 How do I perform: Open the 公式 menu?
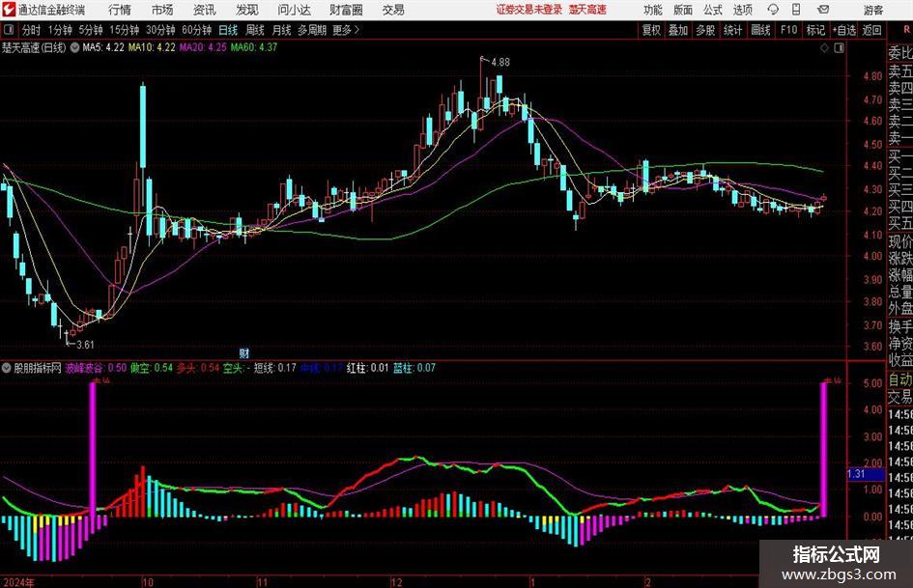coord(713,10)
